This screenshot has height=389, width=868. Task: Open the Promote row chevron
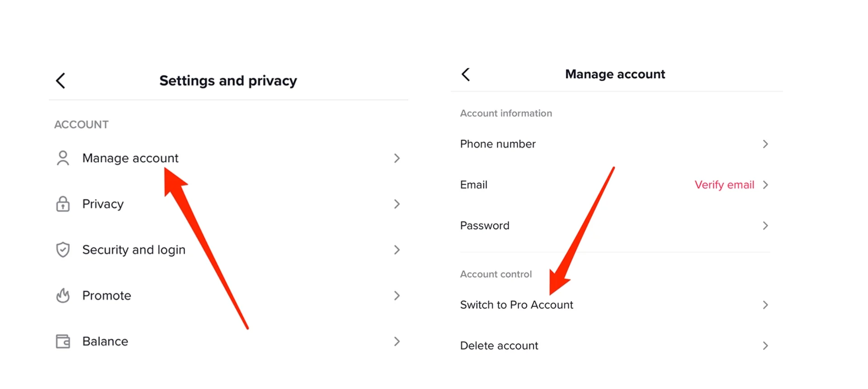tap(397, 295)
